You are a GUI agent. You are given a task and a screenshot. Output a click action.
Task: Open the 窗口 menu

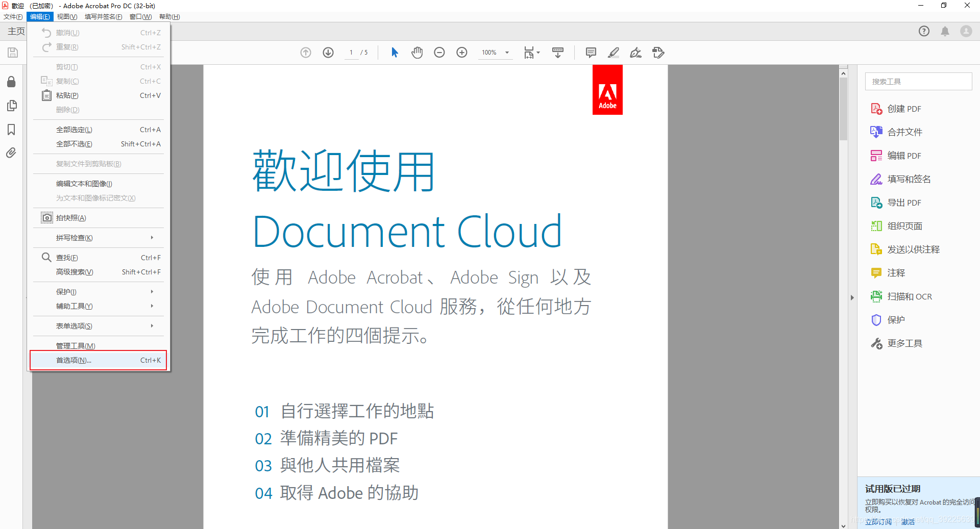tap(140, 17)
